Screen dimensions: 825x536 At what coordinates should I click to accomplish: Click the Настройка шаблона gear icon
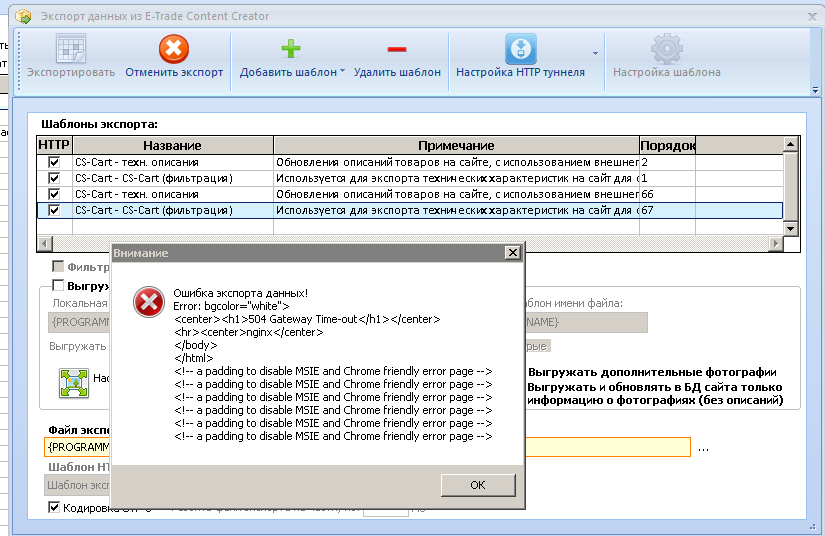[x=667, y=49]
